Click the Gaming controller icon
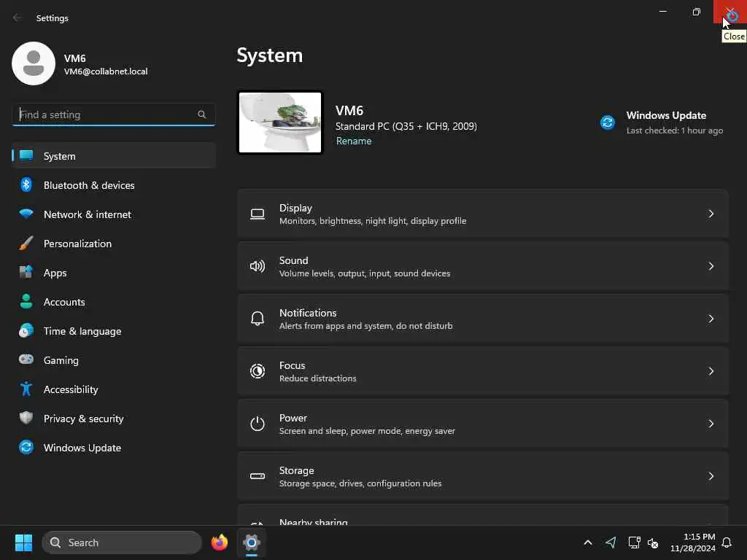 pos(26,359)
